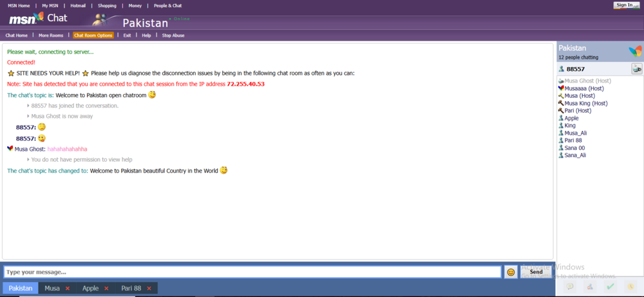Click the user icon beside Sana 00
Viewport: 644px width, 297px height.
(x=561, y=148)
